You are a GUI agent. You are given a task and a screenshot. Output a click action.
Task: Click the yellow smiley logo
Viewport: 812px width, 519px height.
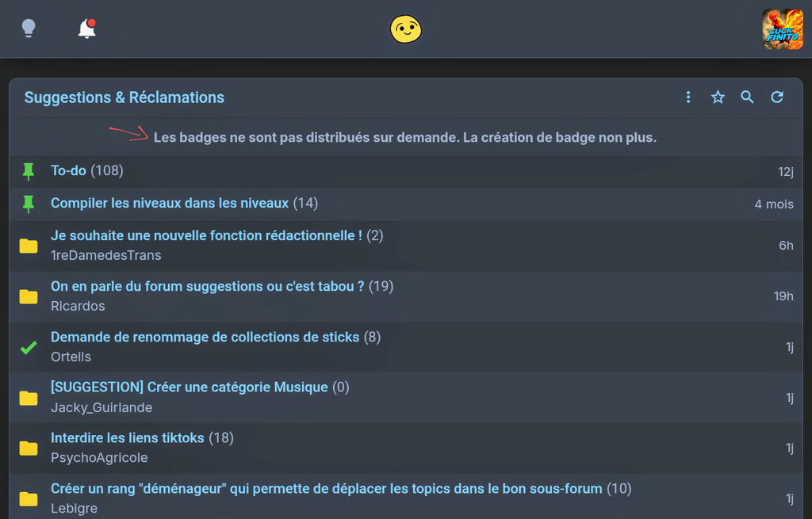pyautogui.click(x=405, y=29)
